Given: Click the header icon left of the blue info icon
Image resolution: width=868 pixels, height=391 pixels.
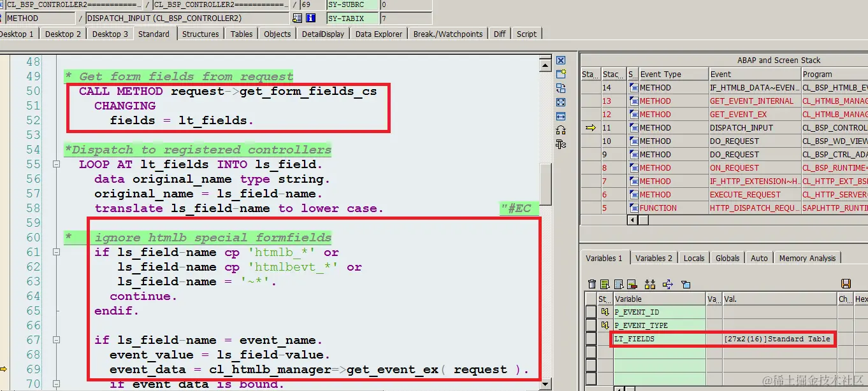Looking at the screenshot, I should (x=298, y=18).
